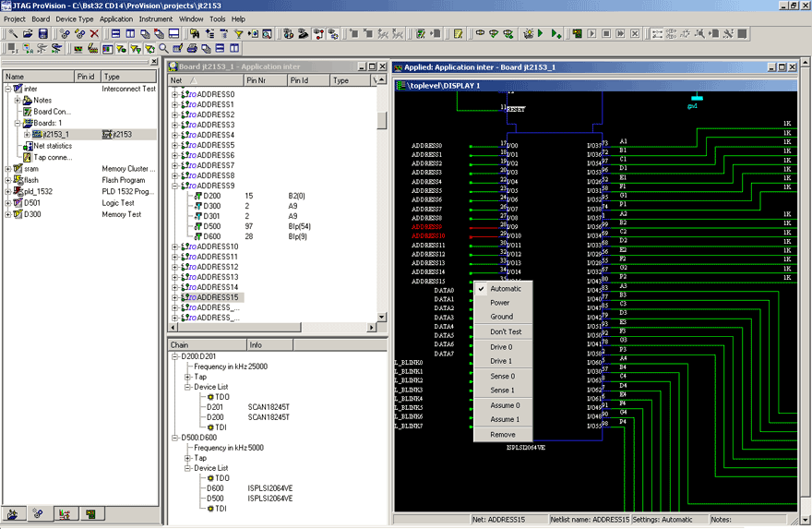
Task: Choose Don't Test in the context menu
Action: click(506, 331)
